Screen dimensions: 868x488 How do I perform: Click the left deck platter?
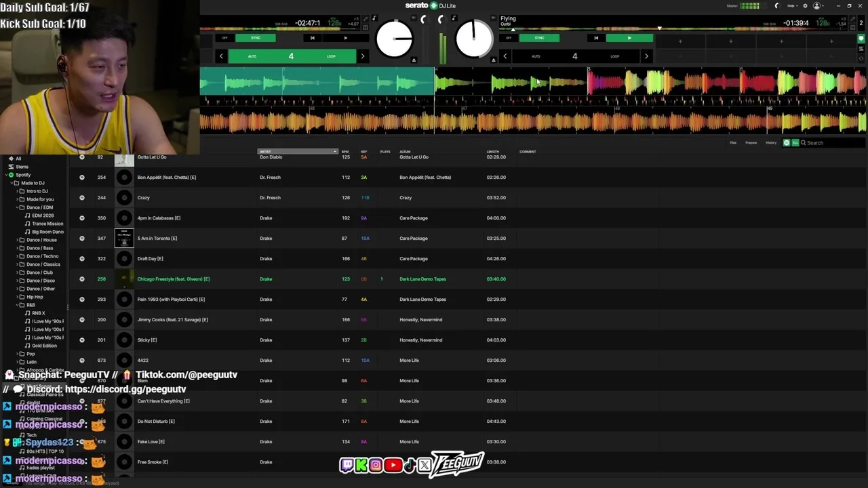click(394, 39)
